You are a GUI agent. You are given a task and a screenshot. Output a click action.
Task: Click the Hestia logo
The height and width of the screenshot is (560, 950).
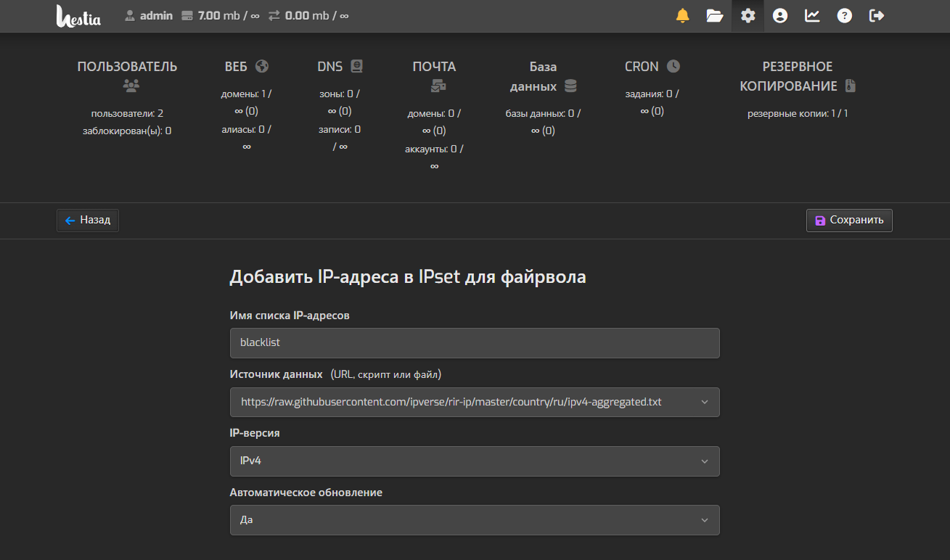[78, 16]
